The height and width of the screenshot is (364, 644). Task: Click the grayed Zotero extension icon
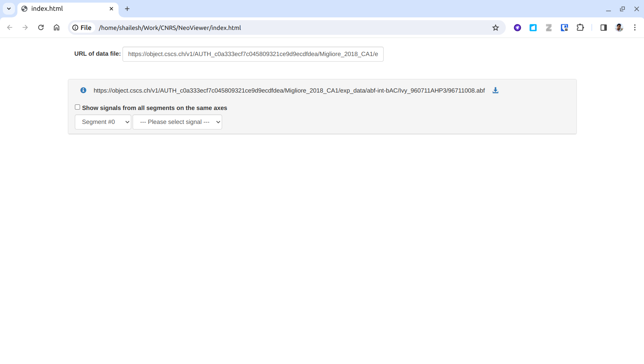point(549,27)
